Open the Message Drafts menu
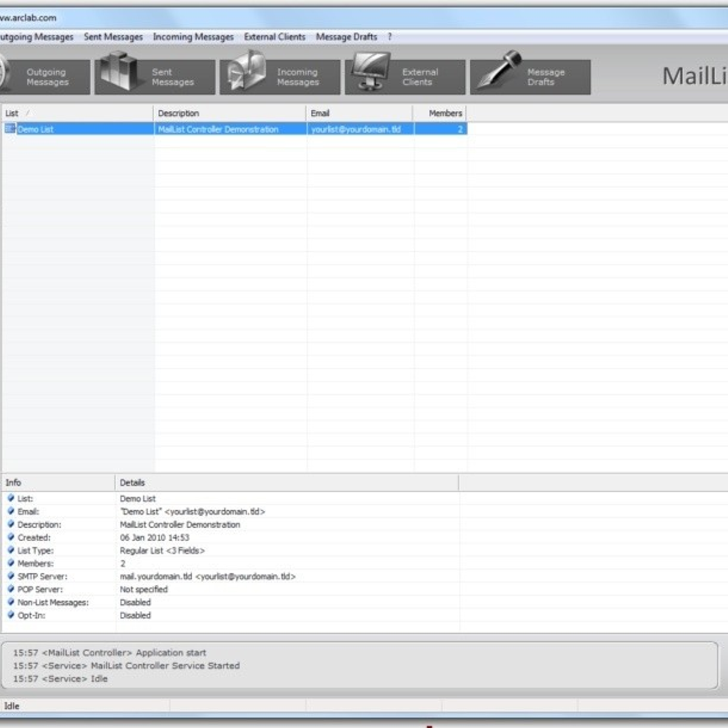The height and width of the screenshot is (728, 728). tap(346, 37)
